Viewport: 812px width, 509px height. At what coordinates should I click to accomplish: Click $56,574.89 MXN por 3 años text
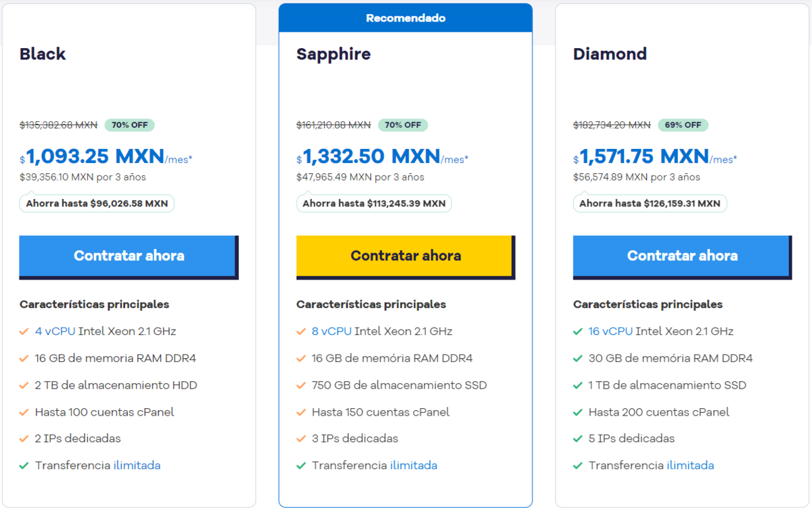pos(637,177)
